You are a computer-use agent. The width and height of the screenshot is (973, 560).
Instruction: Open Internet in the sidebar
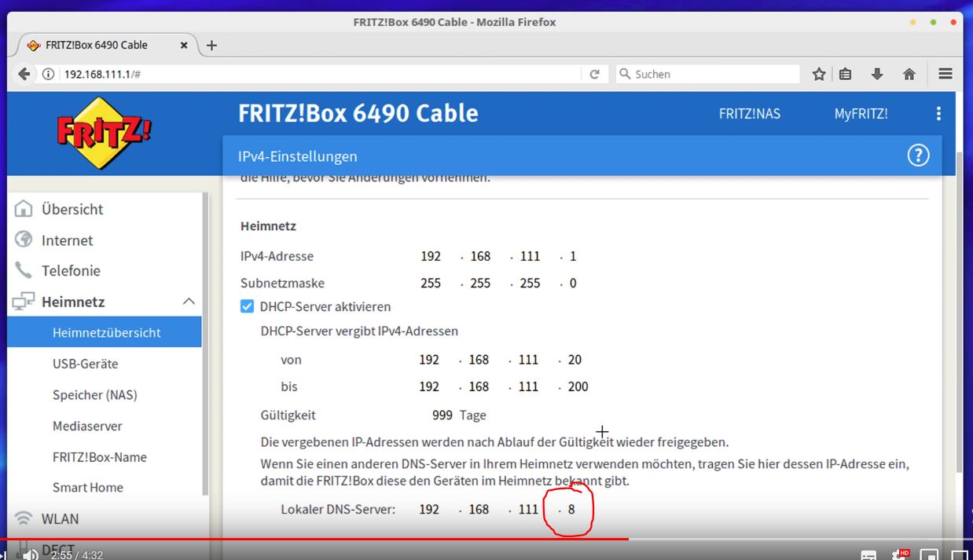67,240
